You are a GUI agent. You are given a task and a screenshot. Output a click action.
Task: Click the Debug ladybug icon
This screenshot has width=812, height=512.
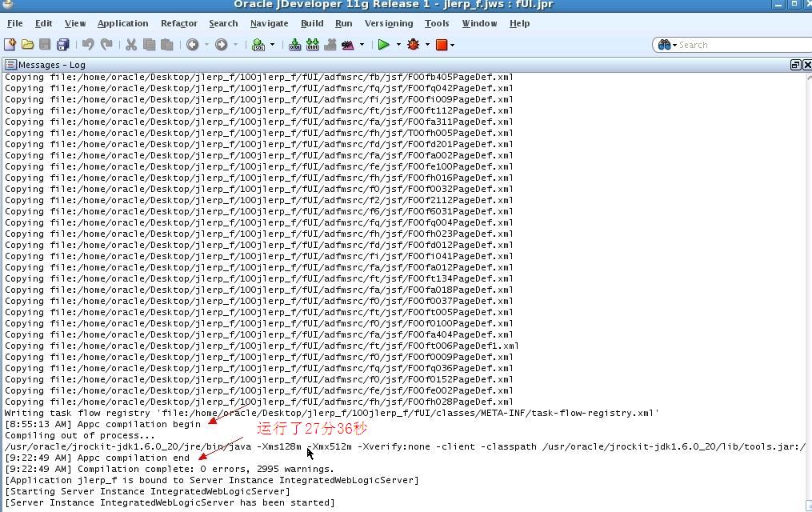(414, 45)
